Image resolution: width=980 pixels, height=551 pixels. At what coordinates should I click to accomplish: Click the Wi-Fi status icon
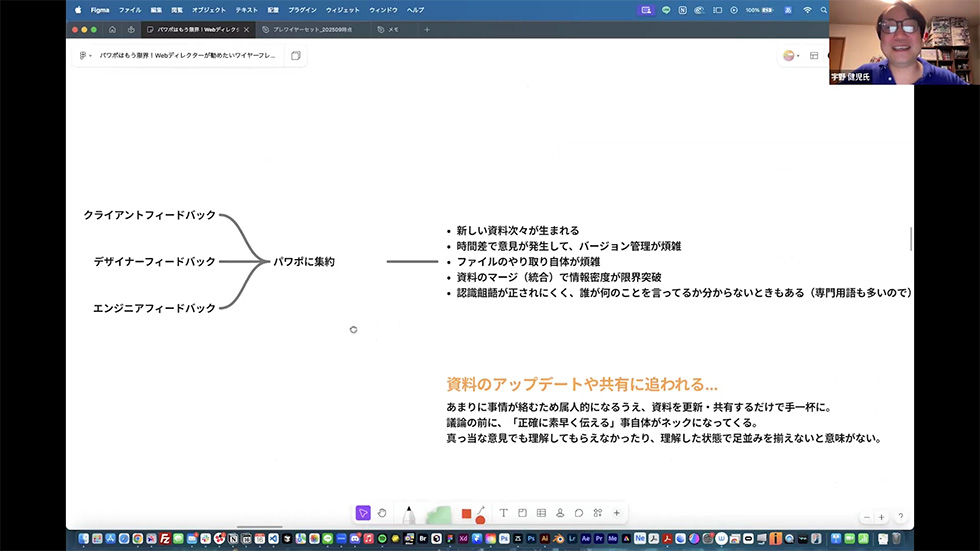808,10
